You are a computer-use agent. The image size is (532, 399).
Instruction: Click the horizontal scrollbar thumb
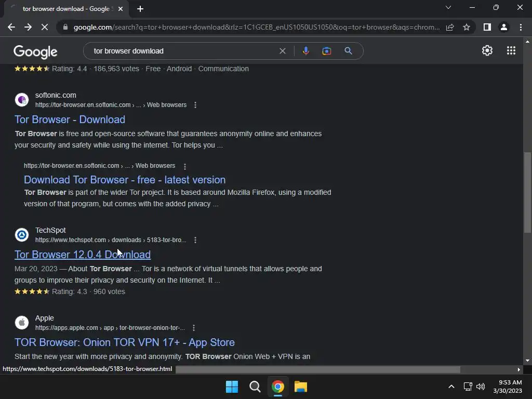pyautogui.click(x=318, y=369)
